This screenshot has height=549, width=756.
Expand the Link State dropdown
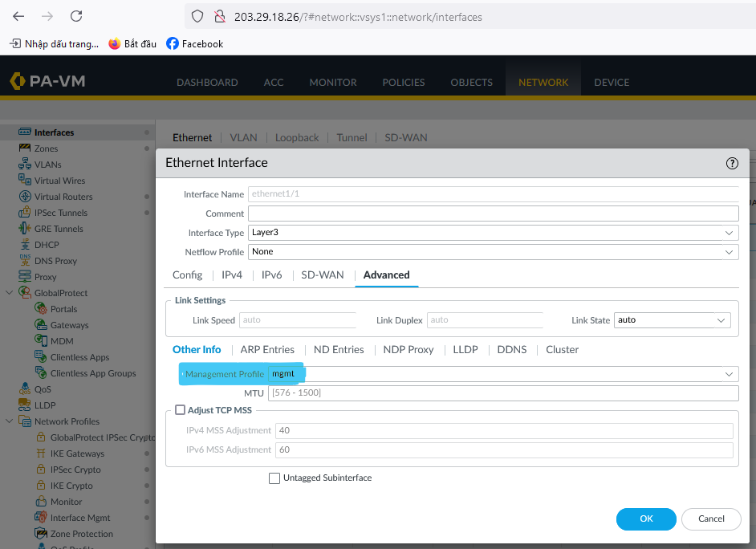click(721, 320)
